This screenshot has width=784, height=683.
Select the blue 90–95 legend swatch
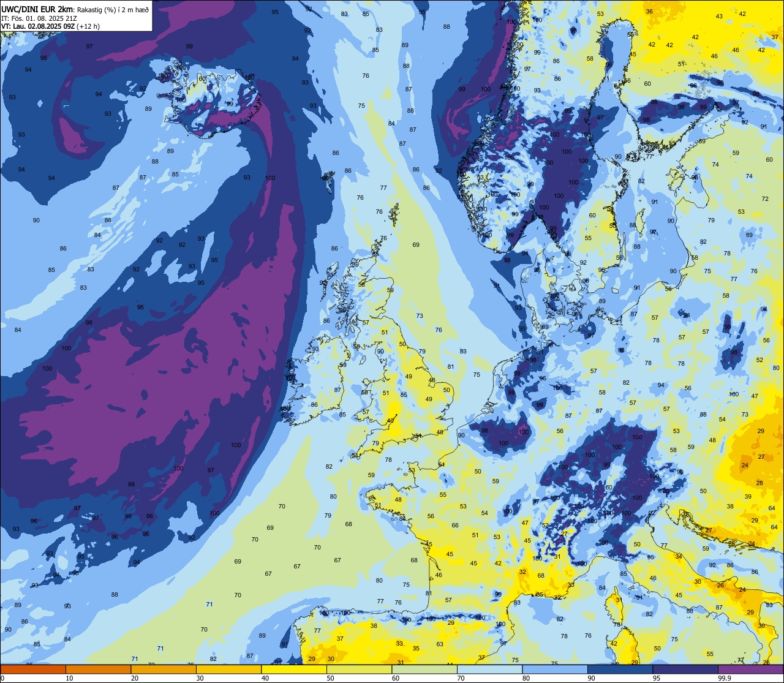point(620,669)
